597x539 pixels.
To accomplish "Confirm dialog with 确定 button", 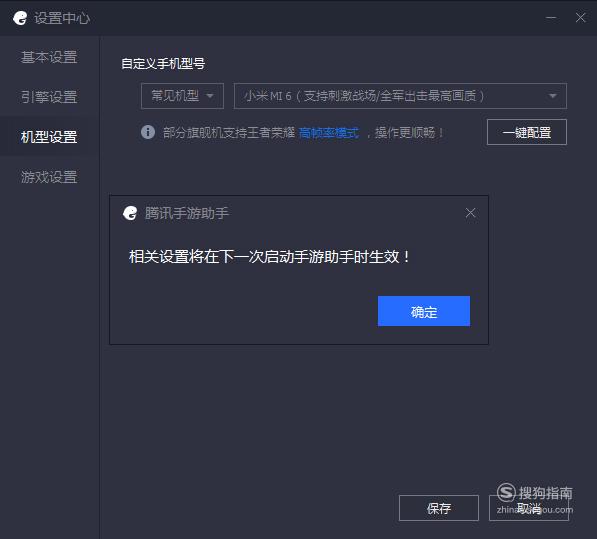I will tap(424, 311).
